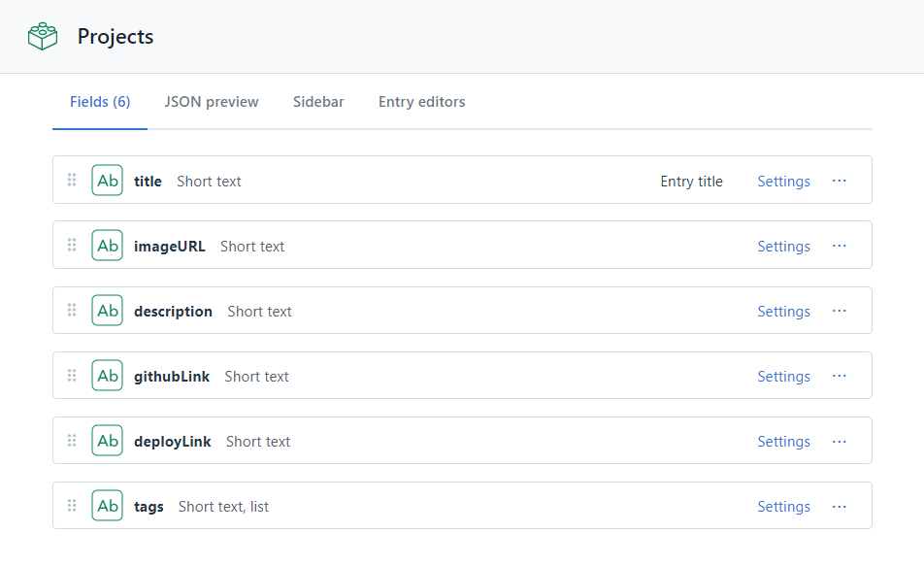The height and width of the screenshot is (566, 924).
Task: Open the more actions menu for title
Action: pos(840,181)
